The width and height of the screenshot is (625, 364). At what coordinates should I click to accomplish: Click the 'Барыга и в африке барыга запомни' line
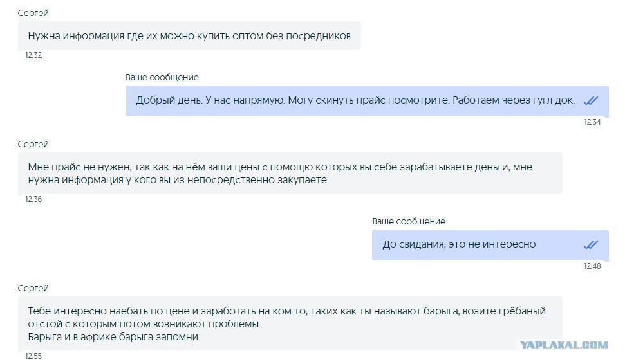pyautogui.click(x=114, y=337)
